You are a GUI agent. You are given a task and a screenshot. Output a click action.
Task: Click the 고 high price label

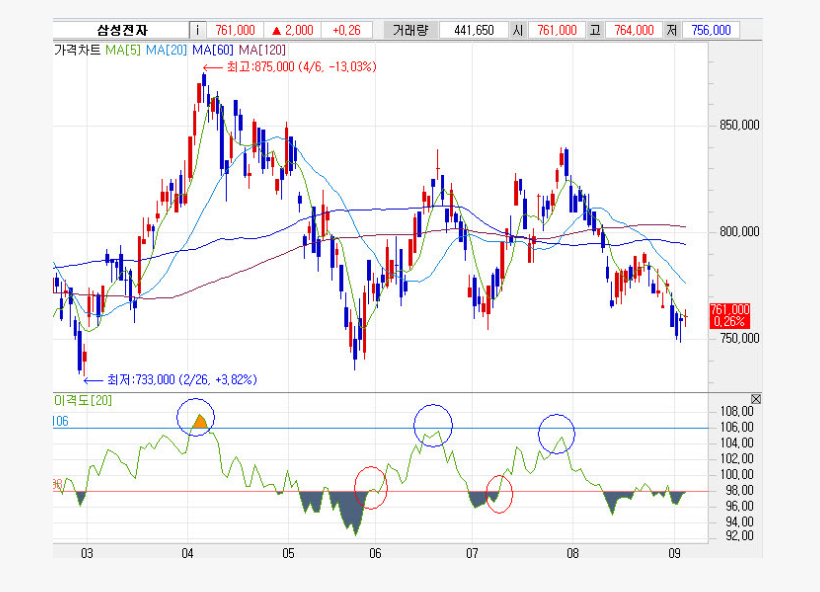pos(595,30)
